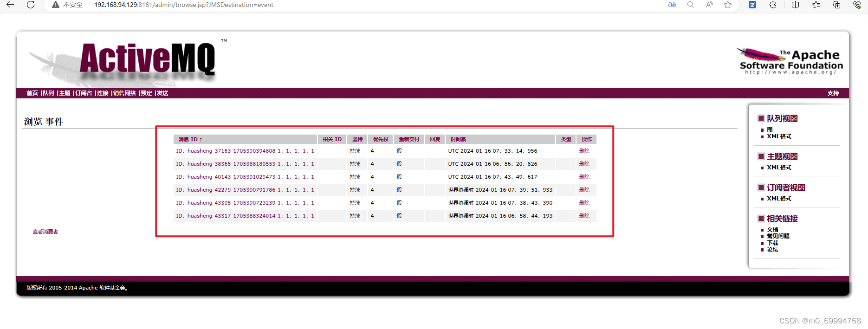
Task: Delete message huasheng-43317 via 删除
Action: pos(584,216)
